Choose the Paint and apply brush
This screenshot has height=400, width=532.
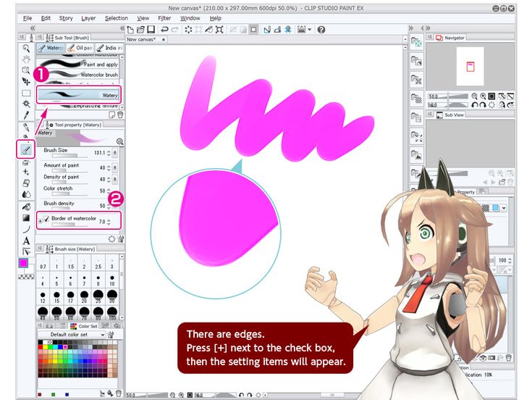click(77, 64)
